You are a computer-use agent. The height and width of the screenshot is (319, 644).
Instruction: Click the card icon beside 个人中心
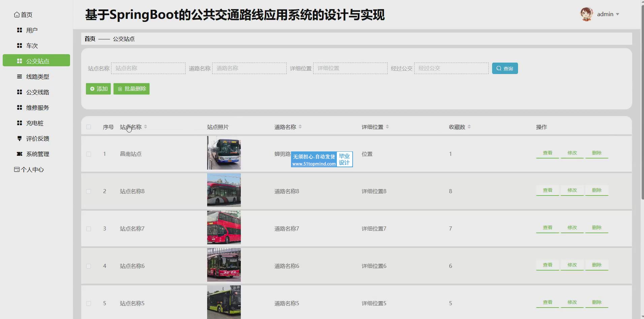click(x=17, y=170)
